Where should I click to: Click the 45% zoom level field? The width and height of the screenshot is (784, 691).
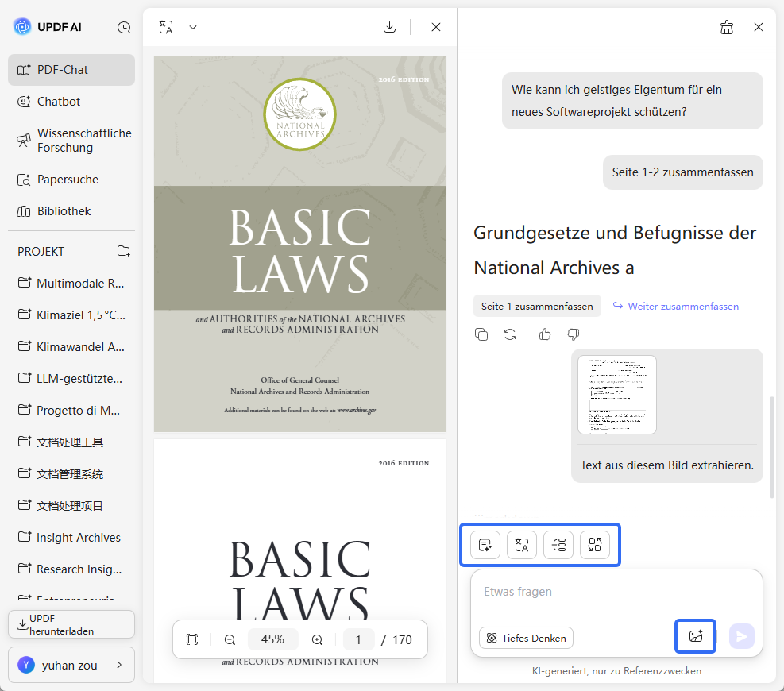click(272, 639)
